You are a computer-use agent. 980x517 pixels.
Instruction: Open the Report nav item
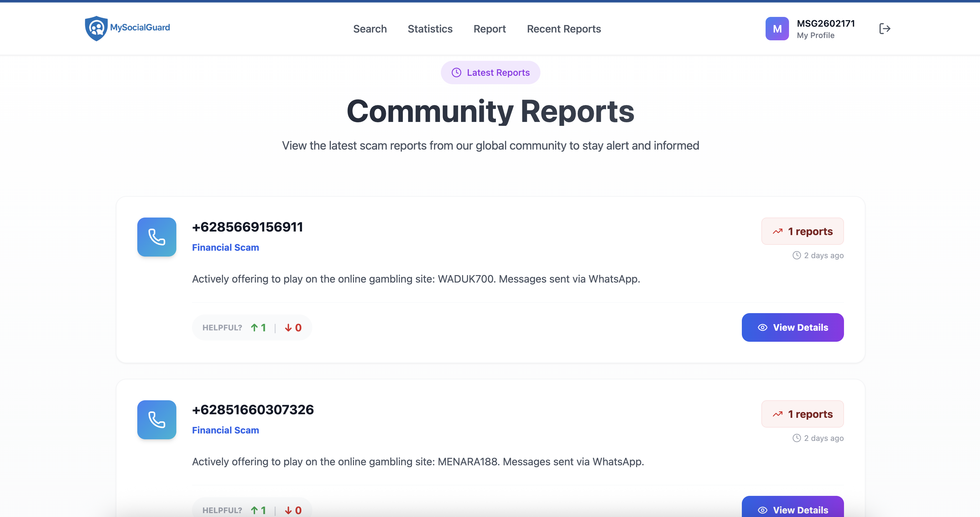click(x=489, y=29)
